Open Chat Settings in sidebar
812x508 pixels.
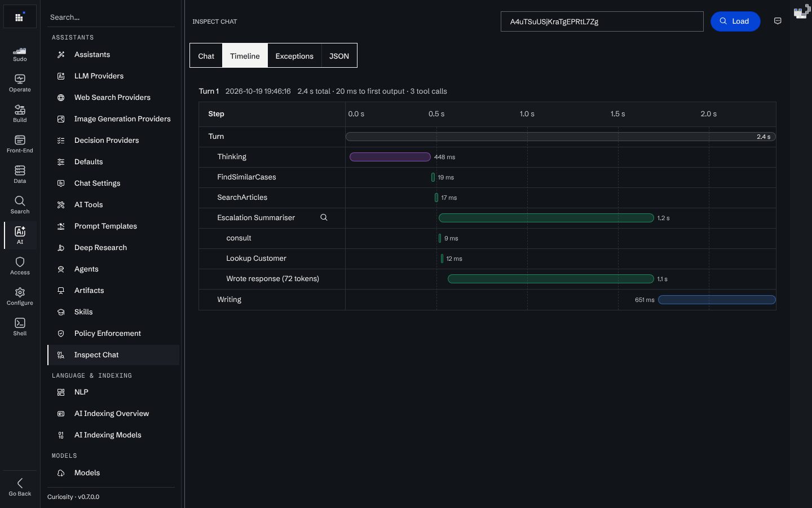click(x=113, y=183)
